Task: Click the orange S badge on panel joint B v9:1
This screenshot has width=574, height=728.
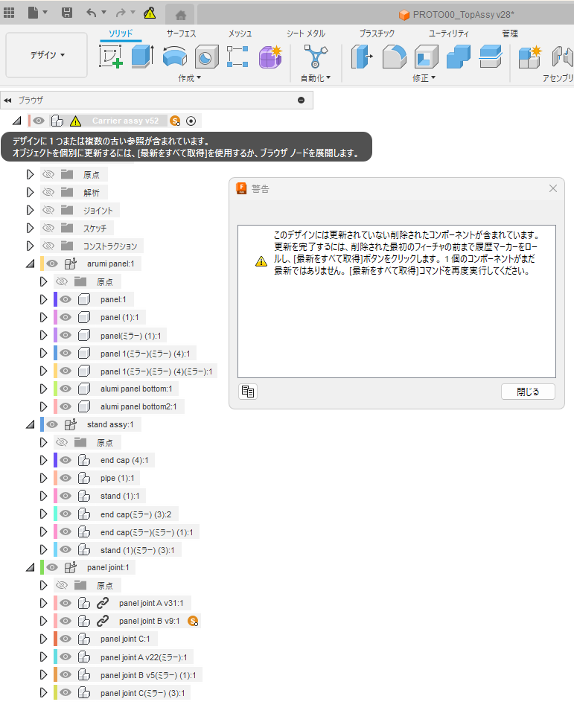Action: [x=193, y=622]
